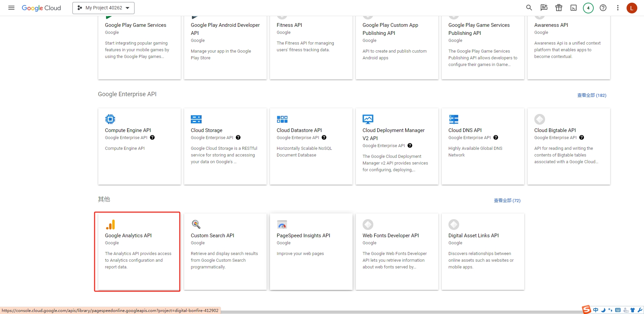Open the feedback chat icon in header

(x=544, y=8)
